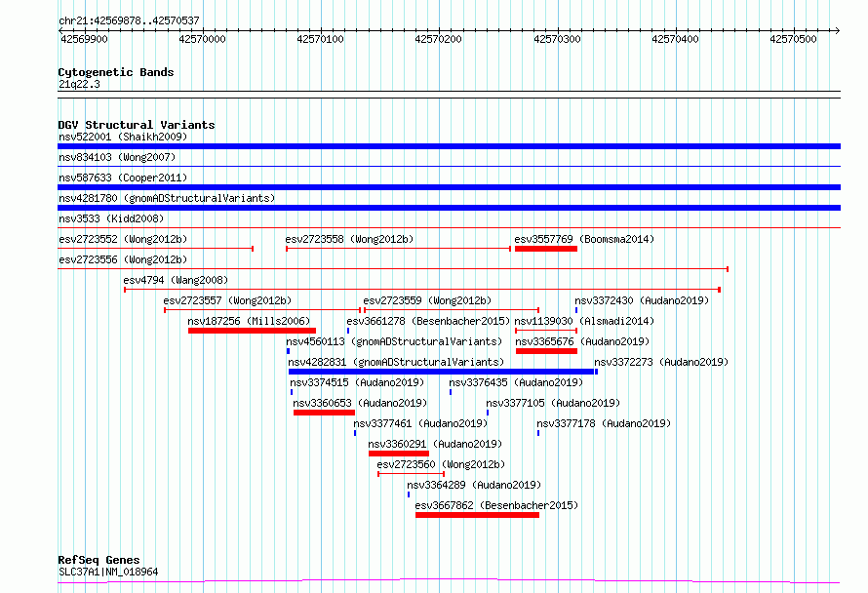Click nsv3377461 (Audano2019) label
The image size is (868, 593).
coord(420,423)
